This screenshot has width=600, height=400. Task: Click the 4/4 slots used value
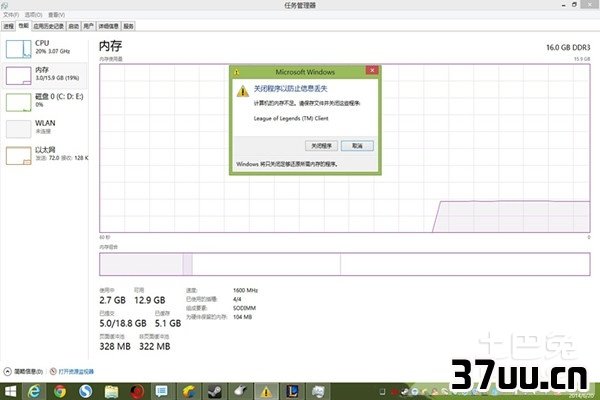pyautogui.click(x=237, y=299)
